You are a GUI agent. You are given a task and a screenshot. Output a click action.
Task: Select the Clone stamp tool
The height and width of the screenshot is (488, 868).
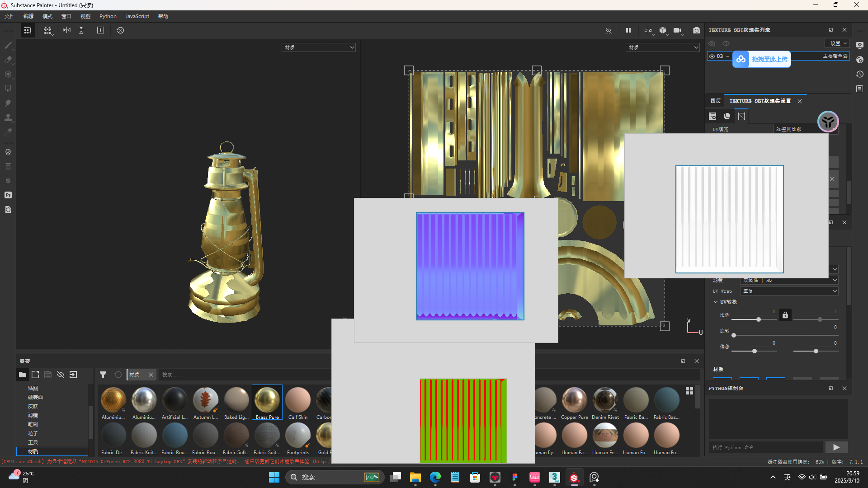click(x=8, y=117)
